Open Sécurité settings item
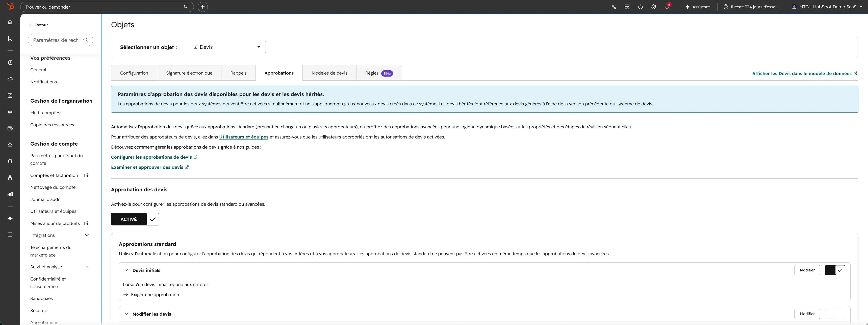 click(39, 311)
